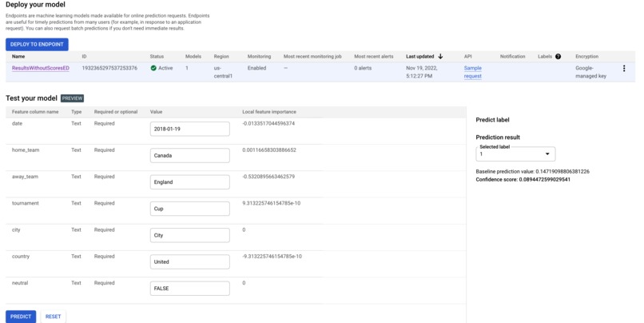
Task: Click the country input containing United
Action: pyautogui.click(x=189, y=261)
